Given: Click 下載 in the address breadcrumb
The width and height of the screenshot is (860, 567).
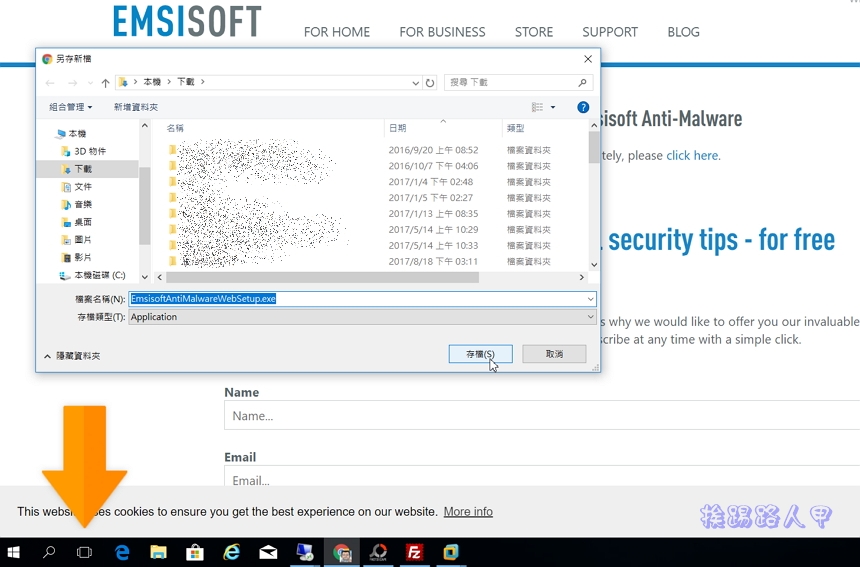Looking at the screenshot, I should click(185, 82).
